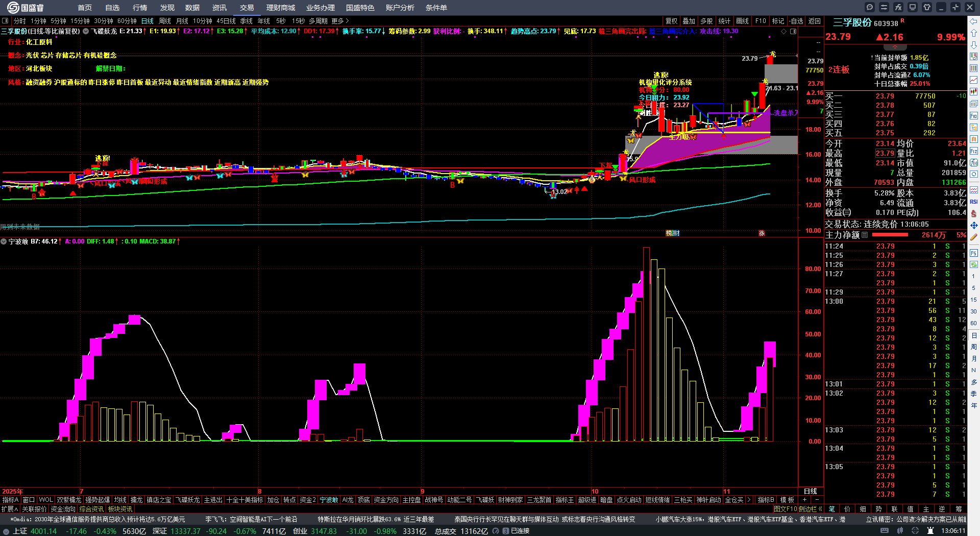Click the 三孚股份 stock name header

point(852,23)
